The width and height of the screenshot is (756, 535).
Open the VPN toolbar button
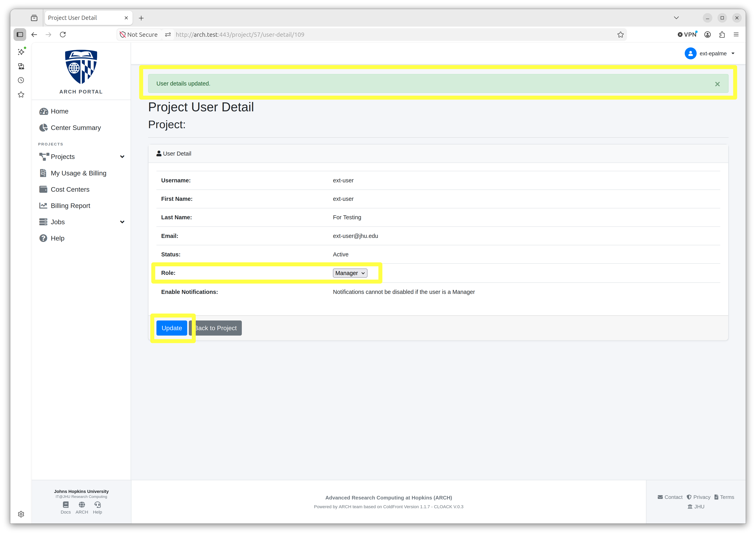[687, 35]
